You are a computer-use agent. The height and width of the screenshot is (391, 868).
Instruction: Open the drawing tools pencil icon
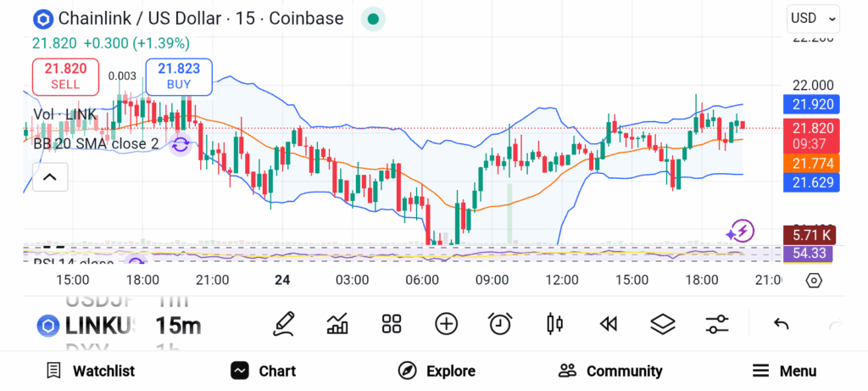[x=285, y=323]
